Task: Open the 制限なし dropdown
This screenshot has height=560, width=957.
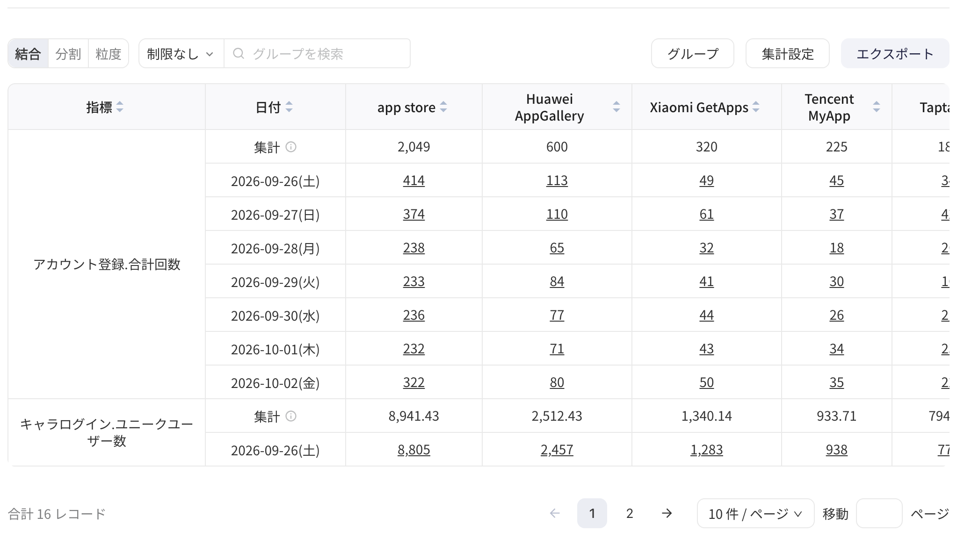Action: (x=181, y=53)
